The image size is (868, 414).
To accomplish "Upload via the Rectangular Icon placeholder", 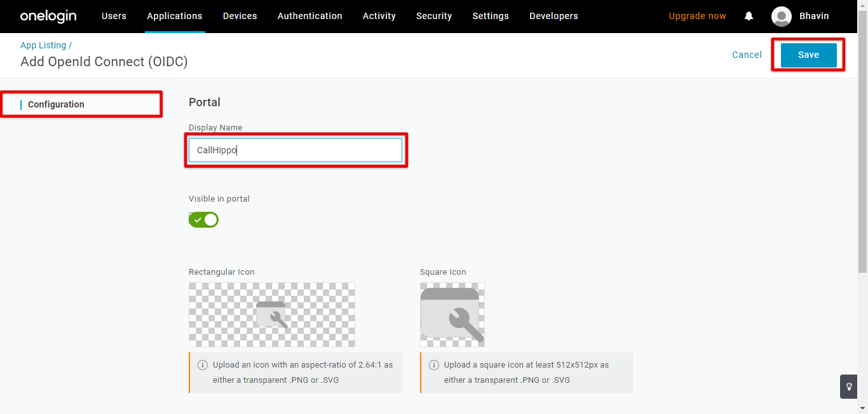I will [x=272, y=315].
